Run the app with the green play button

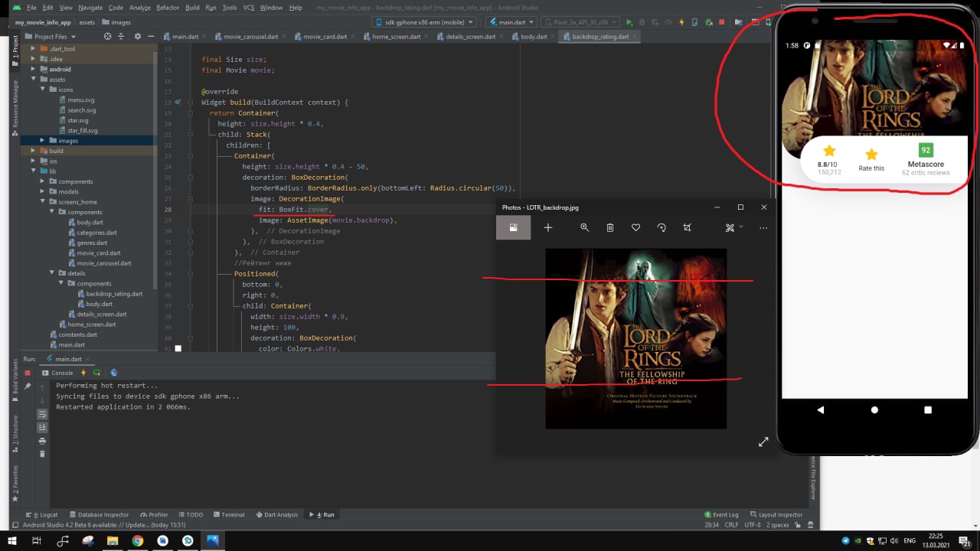click(629, 22)
